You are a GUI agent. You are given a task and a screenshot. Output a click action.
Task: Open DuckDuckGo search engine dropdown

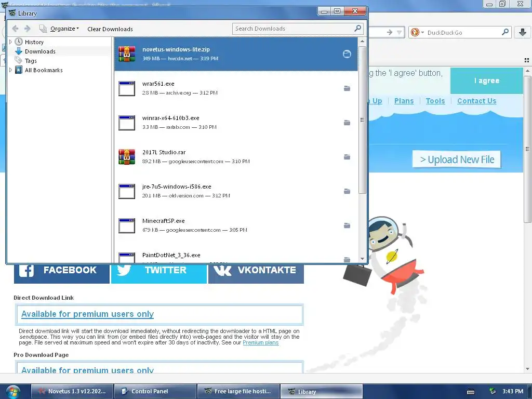[417, 33]
